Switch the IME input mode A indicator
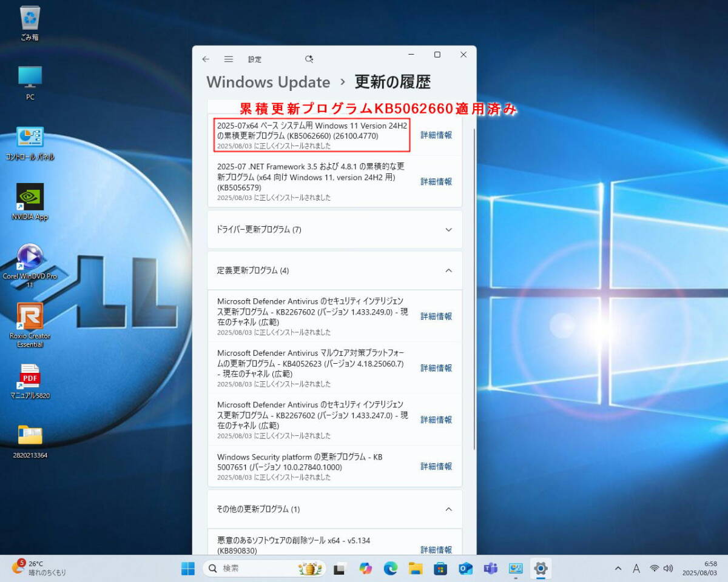Screen dimensions: 728x582 [x=636, y=569]
